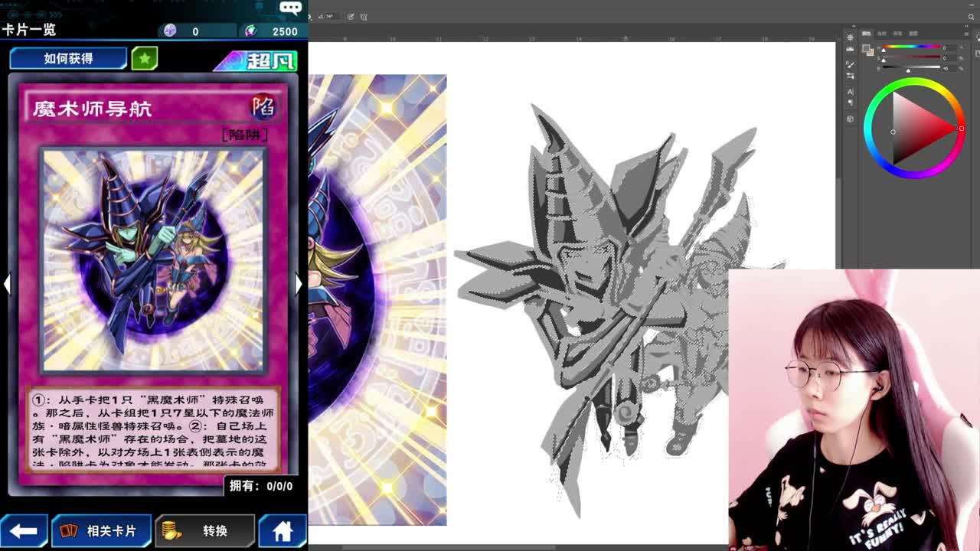Click the 如何获得 button
This screenshot has height=551, width=980.
coord(68,58)
